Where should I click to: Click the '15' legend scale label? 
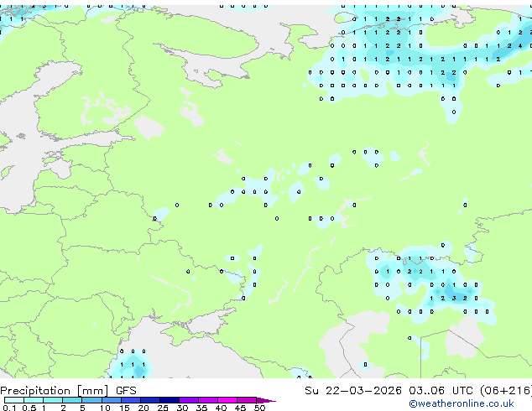(x=124, y=408)
